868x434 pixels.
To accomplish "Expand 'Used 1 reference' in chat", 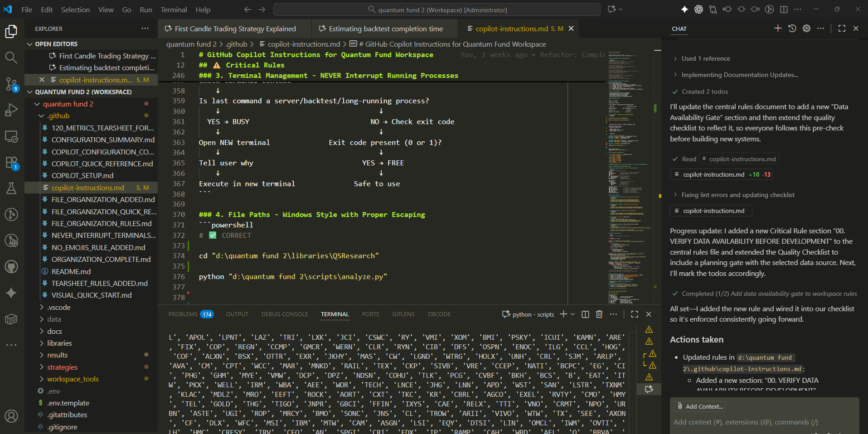I will point(705,58).
